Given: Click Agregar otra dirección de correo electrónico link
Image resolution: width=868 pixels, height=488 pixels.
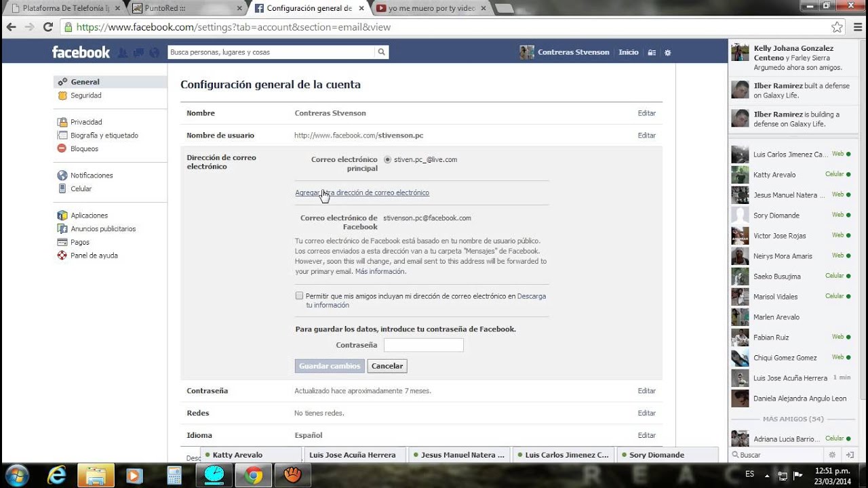Looking at the screenshot, I should [362, 192].
